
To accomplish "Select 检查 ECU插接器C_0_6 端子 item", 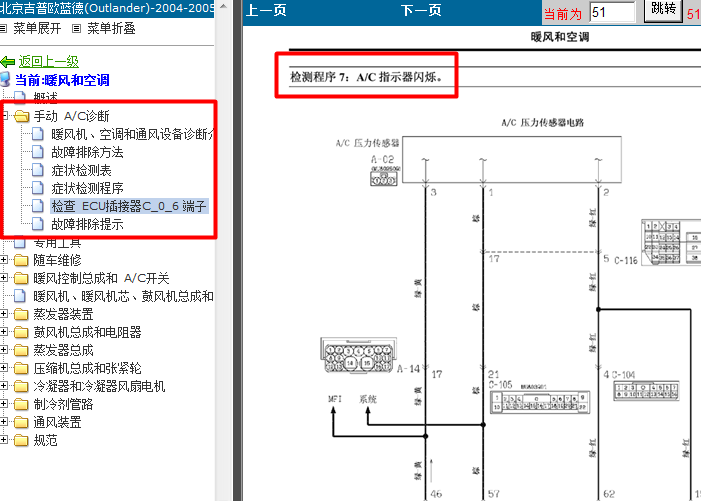I will [129, 206].
